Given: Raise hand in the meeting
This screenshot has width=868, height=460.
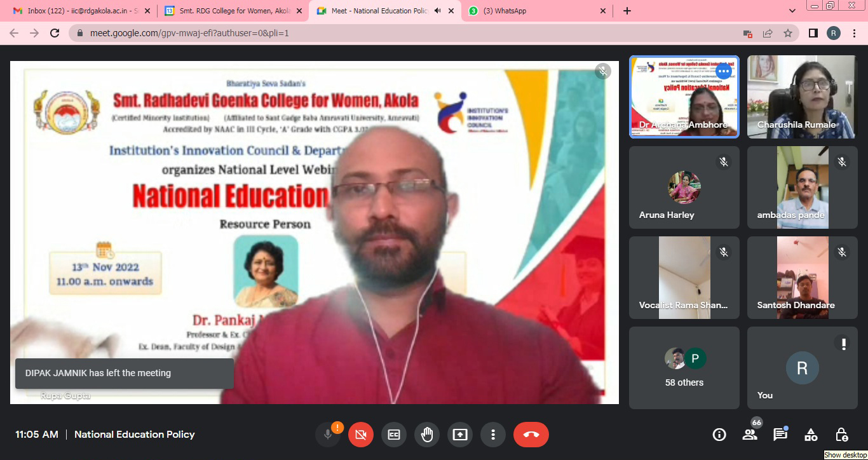Looking at the screenshot, I should [x=427, y=435].
